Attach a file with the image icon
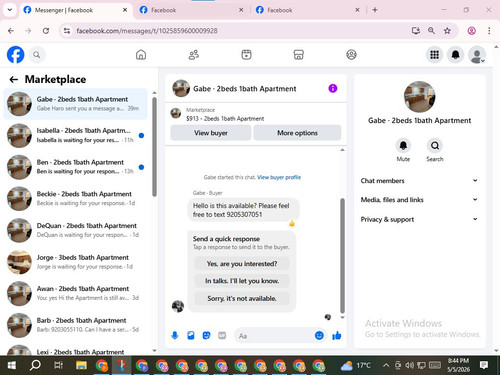Screen dimensions: 500x375 (x=191, y=335)
